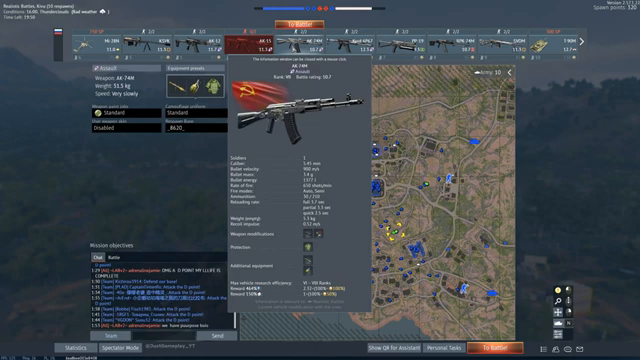Enter Spectator Mode

(x=120, y=348)
